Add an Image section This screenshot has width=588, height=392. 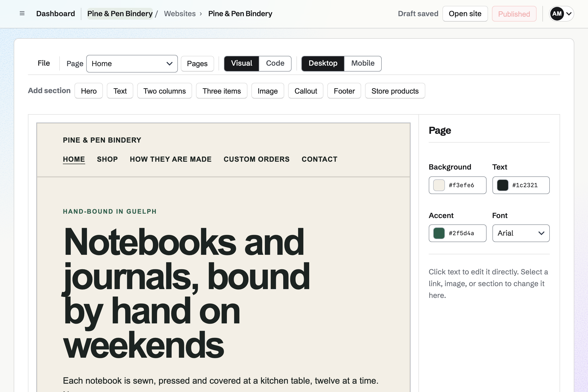pos(268,91)
